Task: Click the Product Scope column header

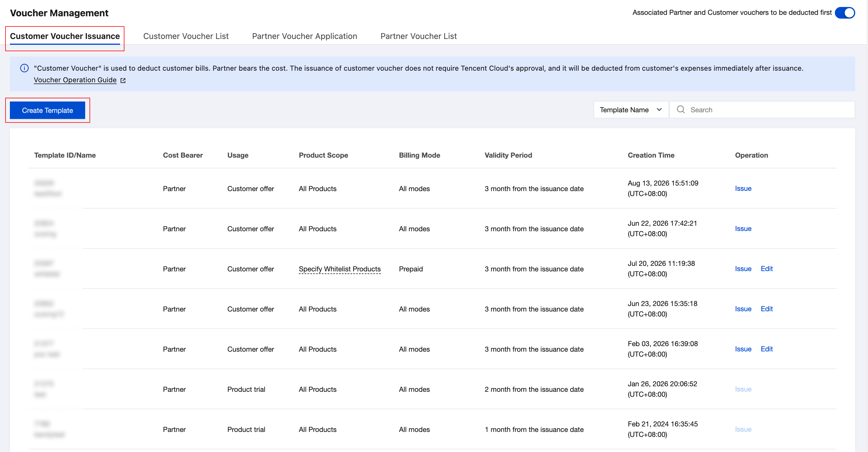Action: click(323, 155)
